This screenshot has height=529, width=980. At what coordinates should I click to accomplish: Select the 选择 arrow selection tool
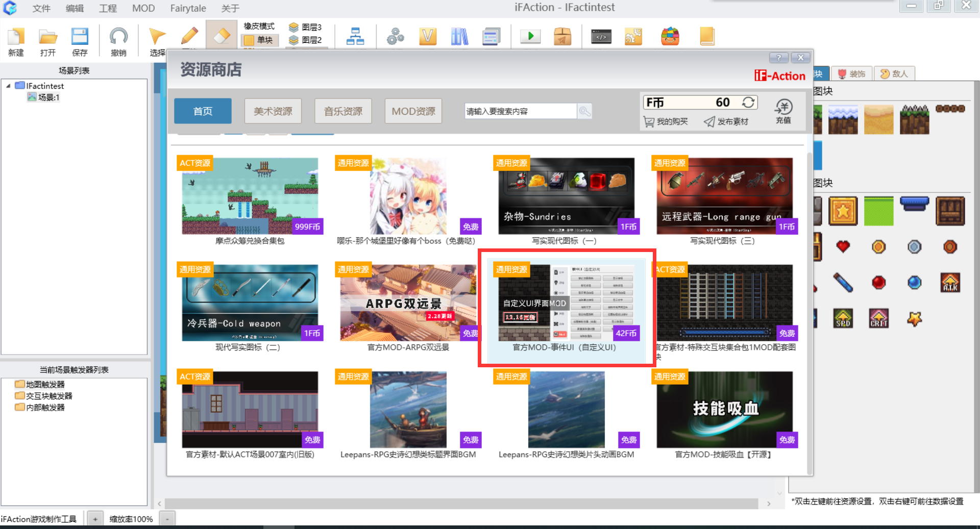click(x=157, y=41)
